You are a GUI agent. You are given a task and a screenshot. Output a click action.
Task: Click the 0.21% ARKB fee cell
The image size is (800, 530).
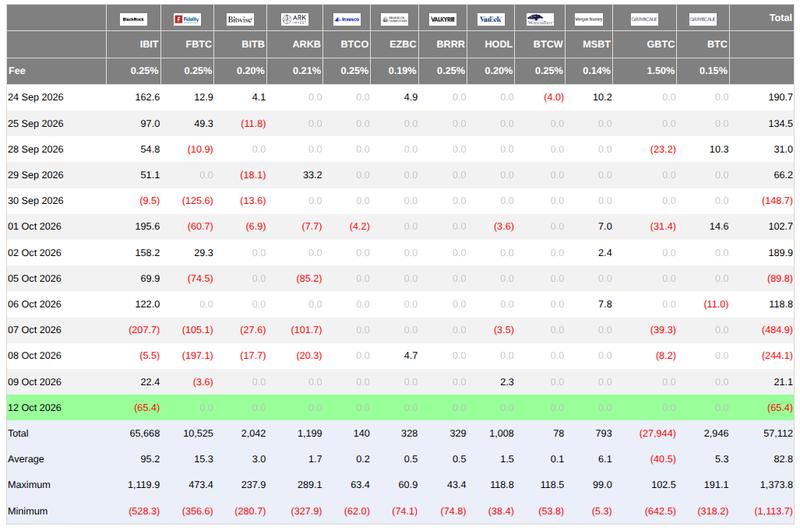click(x=307, y=71)
